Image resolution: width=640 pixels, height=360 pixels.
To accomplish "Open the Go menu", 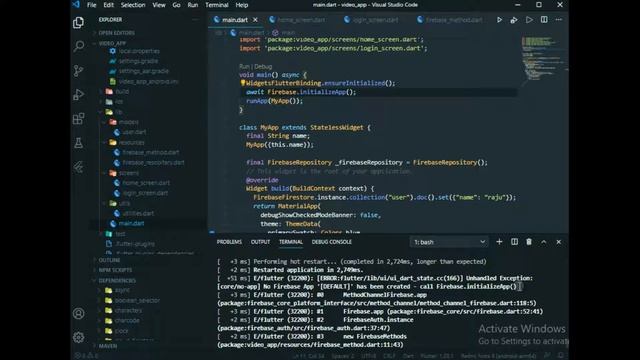I will 176,5.
